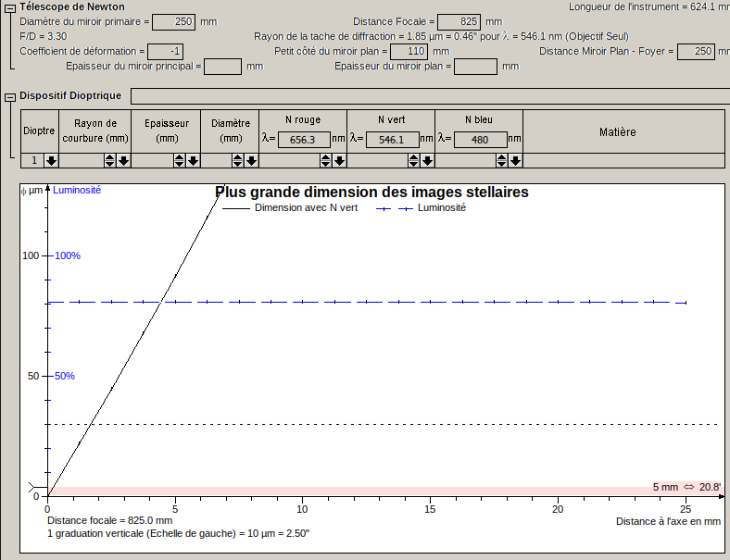The width and height of the screenshot is (730, 560).
Task: Click the Dispositif Dioptrique name field
Action: pos(430,96)
